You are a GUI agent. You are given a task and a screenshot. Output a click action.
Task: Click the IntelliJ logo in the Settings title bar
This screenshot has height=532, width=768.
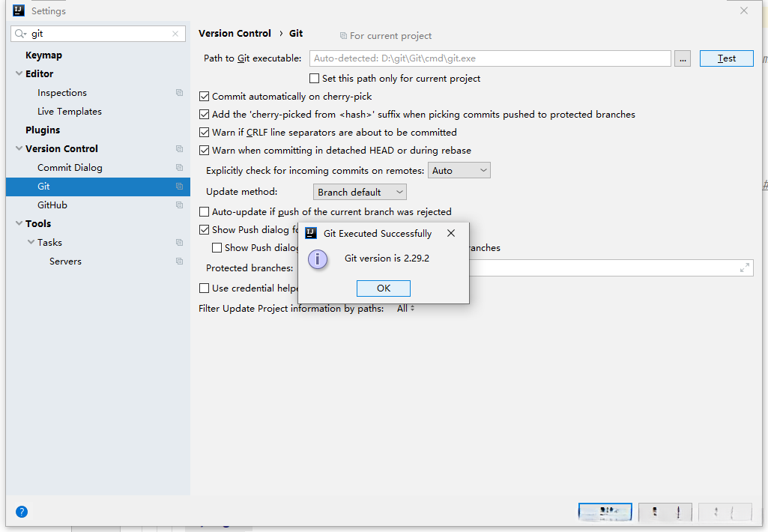[x=19, y=10]
